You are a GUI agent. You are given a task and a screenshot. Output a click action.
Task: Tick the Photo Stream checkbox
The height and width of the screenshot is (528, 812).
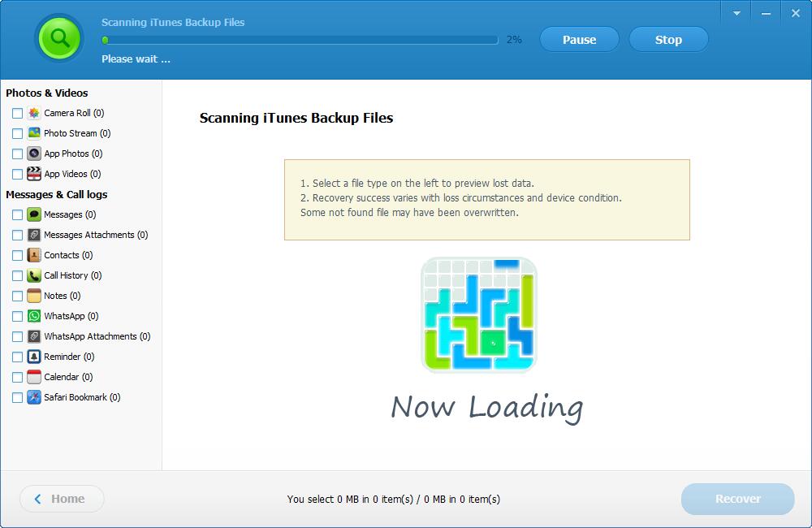point(18,133)
